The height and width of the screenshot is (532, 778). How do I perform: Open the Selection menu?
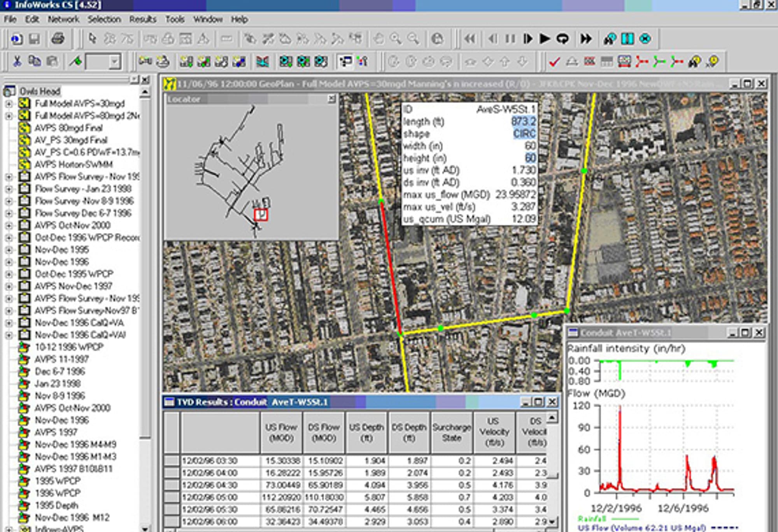[x=104, y=19]
